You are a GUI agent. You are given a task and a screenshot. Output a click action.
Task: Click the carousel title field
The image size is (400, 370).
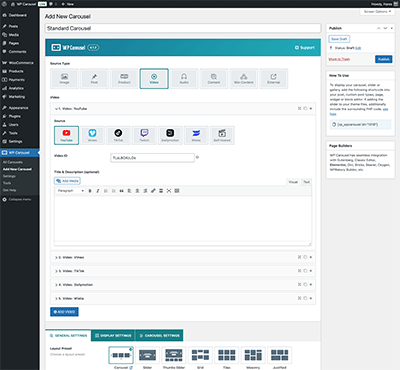(183, 28)
